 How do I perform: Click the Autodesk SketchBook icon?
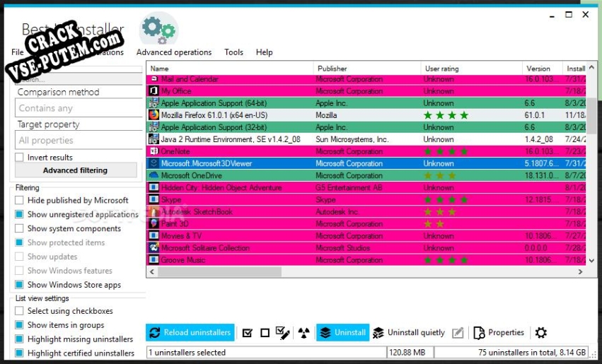[x=154, y=212]
